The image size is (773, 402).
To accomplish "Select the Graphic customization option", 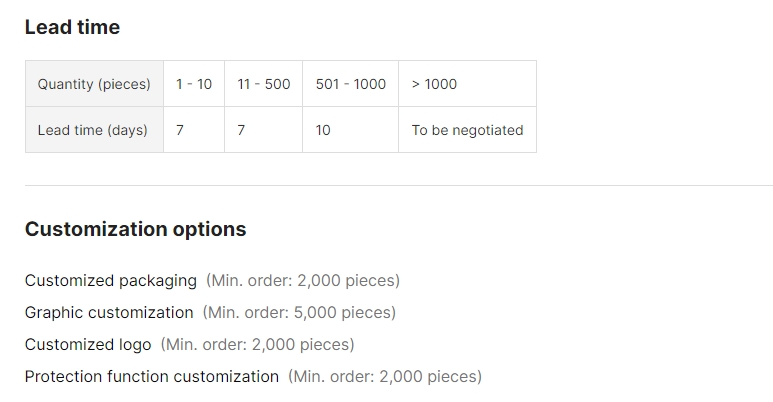I will click(x=109, y=312).
